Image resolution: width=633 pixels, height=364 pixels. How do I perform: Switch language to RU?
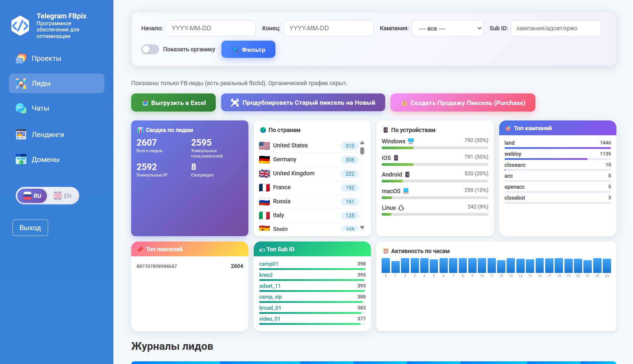32,196
